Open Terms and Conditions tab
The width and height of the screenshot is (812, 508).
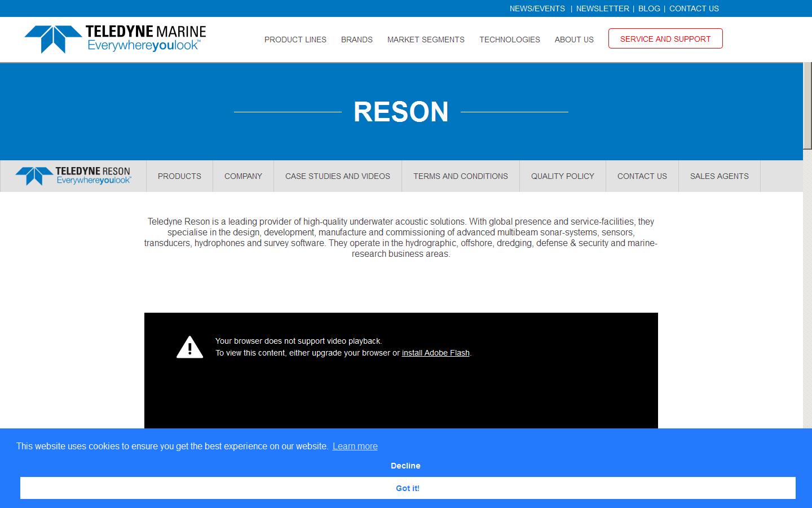tap(461, 176)
